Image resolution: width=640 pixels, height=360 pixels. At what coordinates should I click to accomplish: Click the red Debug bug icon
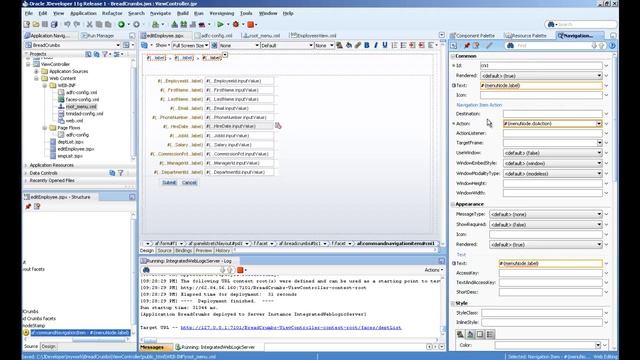tap(236, 24)
